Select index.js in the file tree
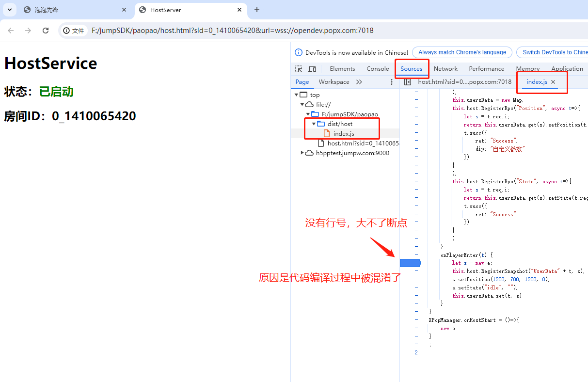Viewport: 588px width, 382px height. 344,133
